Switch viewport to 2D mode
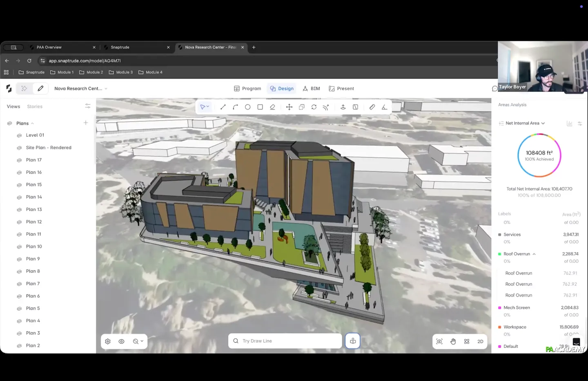This screenshot has width=588, height=381. click(480, 341)
